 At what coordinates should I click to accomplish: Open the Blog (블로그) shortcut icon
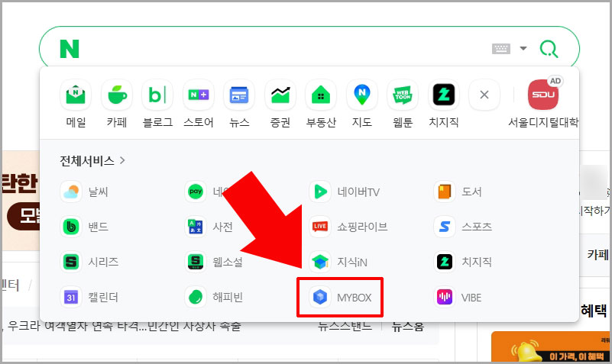click(x=157, y=95)
